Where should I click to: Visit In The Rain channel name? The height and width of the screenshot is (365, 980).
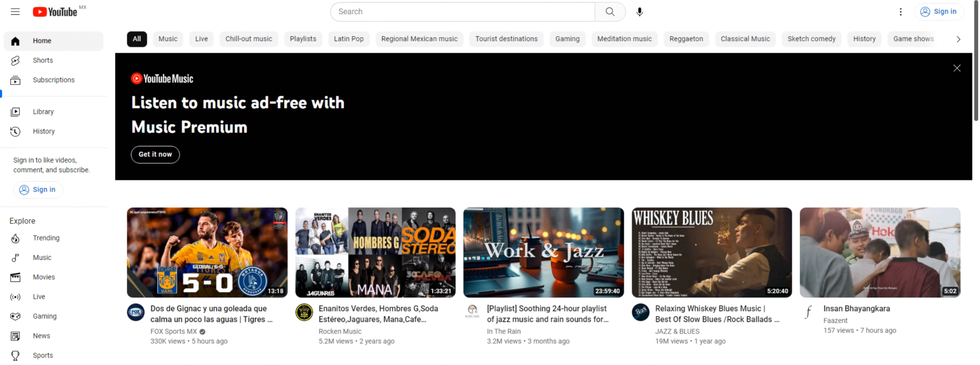(x=504, y=331)
